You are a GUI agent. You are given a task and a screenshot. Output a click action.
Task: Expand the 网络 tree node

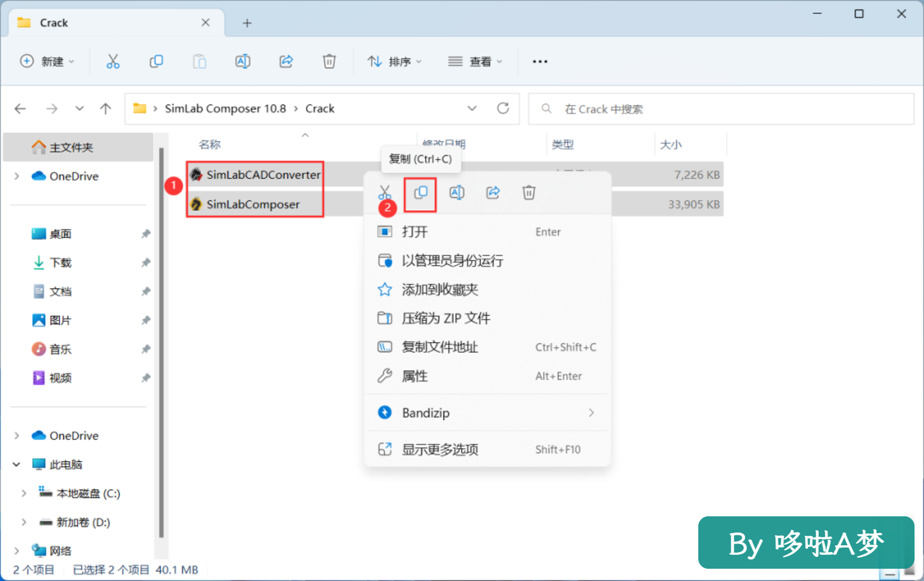[17, 551]
